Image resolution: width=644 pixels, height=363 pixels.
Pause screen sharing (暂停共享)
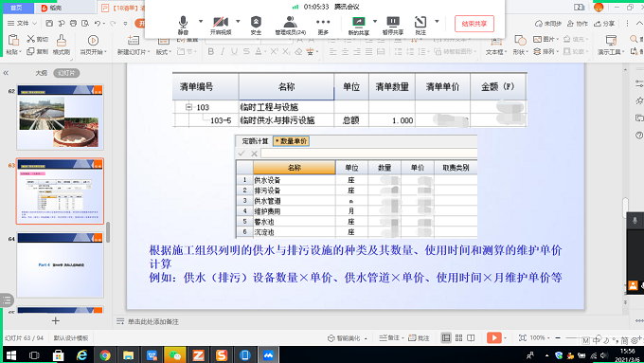point(393,25)
